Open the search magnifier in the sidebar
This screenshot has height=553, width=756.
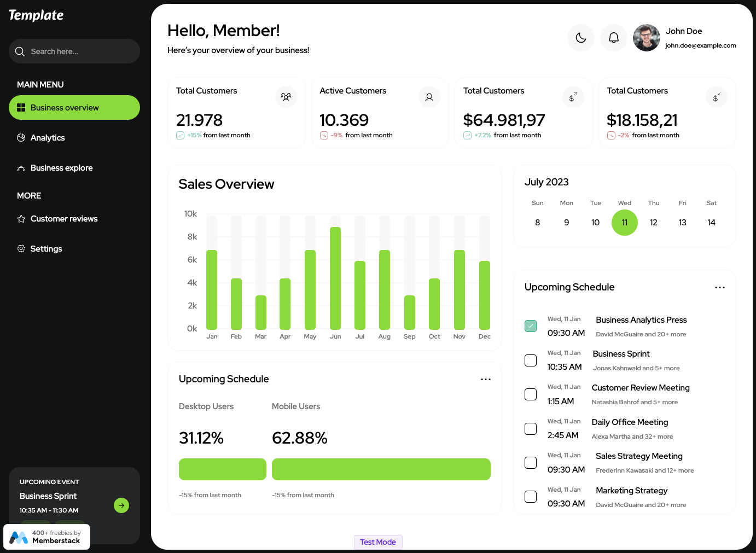pyautogui.click(x=20, y=51)
